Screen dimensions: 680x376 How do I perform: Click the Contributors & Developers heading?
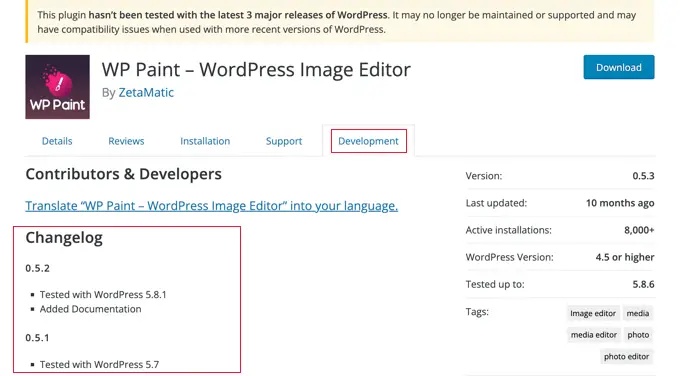[x=124, y=174]
